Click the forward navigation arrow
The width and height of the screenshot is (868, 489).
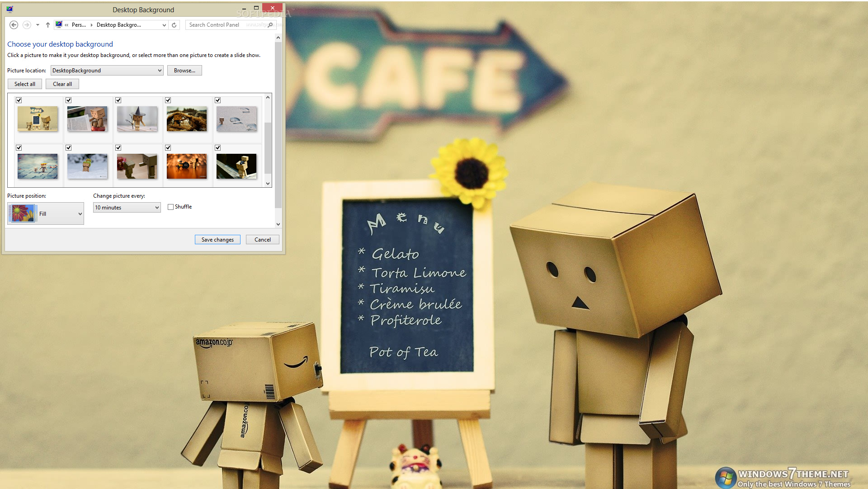tap(27, 25)
